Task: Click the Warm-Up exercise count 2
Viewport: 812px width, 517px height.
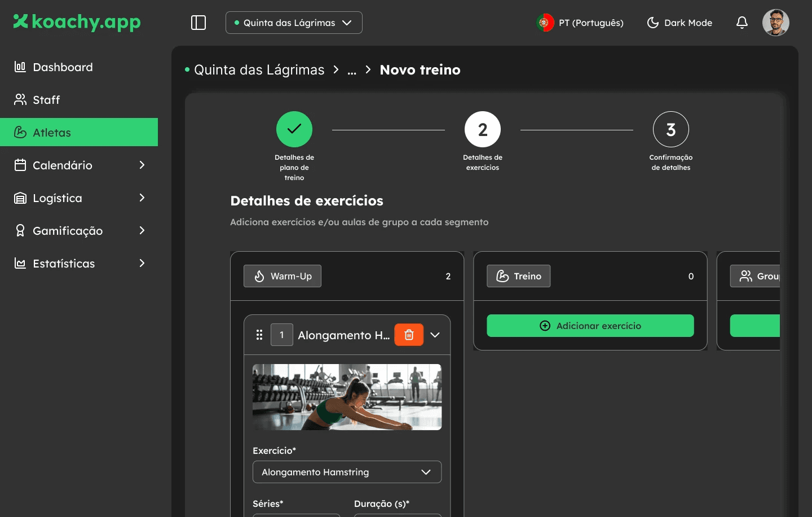Action: [448, 276]
